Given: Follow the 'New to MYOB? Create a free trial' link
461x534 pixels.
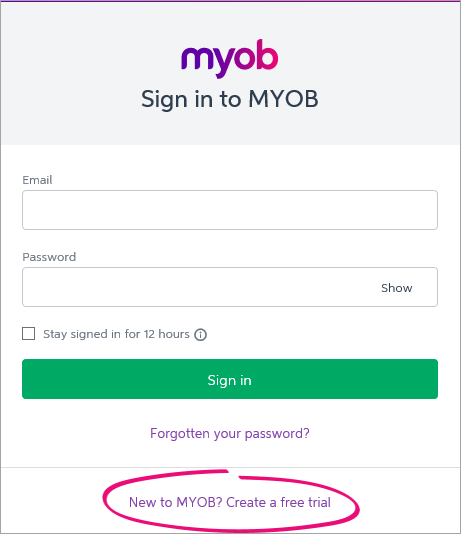Looking at the screenshot, I should click(x=230, y=502).
